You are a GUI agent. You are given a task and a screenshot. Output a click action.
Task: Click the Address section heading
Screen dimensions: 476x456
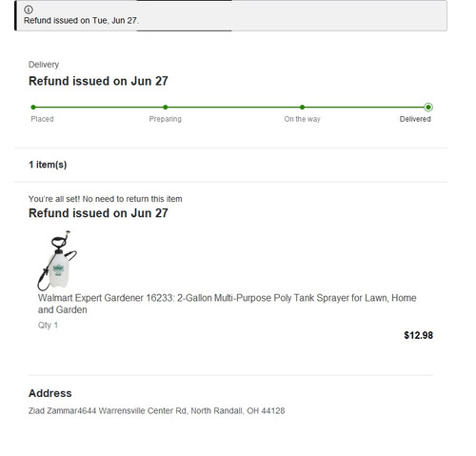pos(50,393)
